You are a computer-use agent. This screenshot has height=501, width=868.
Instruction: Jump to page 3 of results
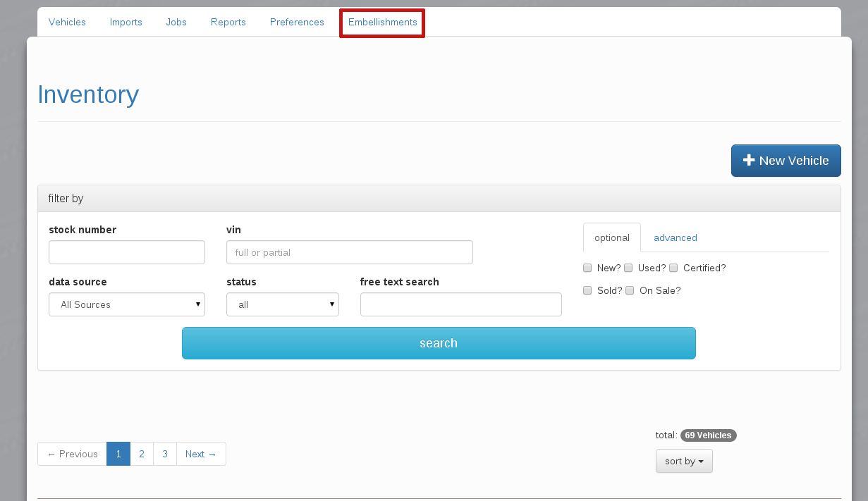165,454
